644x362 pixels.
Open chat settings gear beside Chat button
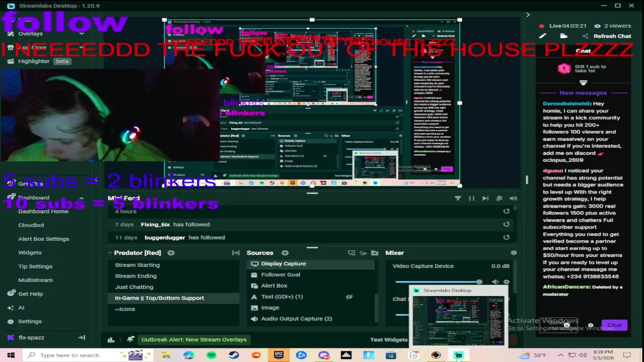[x=591, y=325]
